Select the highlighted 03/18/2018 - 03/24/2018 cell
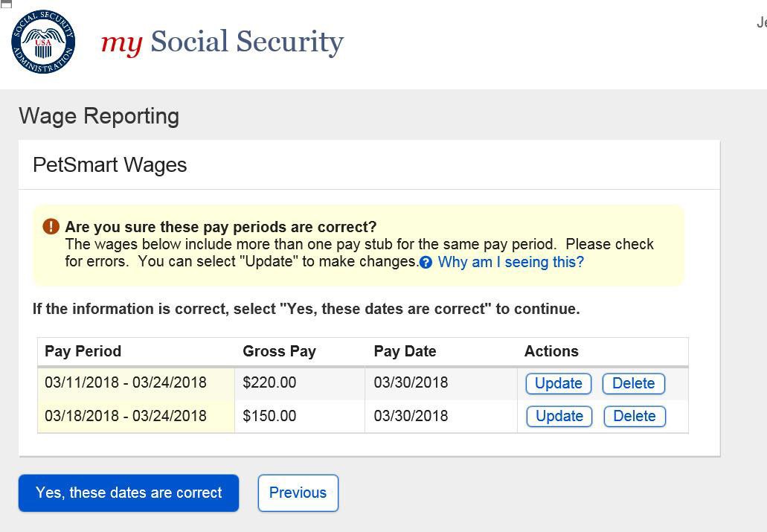The width and height of the screenshot is (767, 532). pyautogui.click(x=126, y=416)
